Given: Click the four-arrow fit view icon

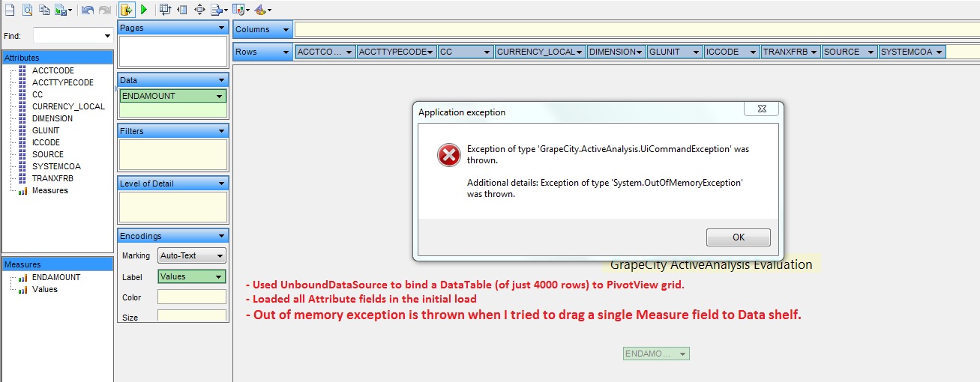Looking at the screenshot, I should (x=199, y=10).
